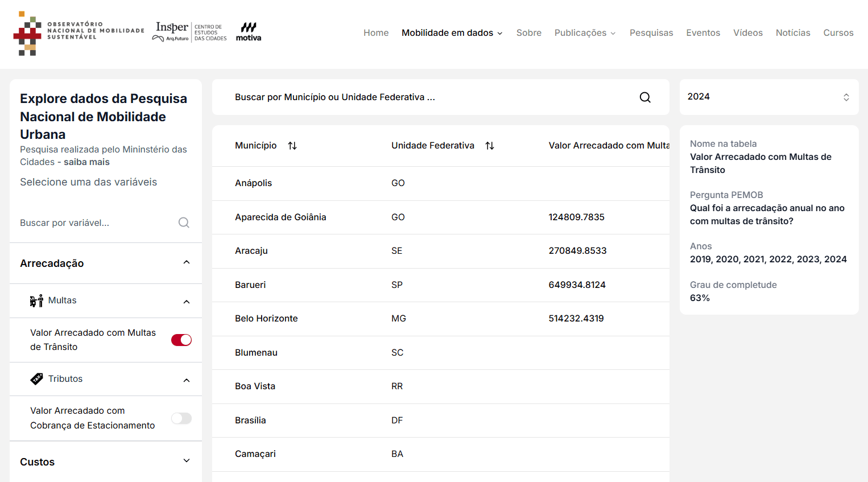Expand the Custos section
This screenshot has width=868, height=482.
(187, 461)
